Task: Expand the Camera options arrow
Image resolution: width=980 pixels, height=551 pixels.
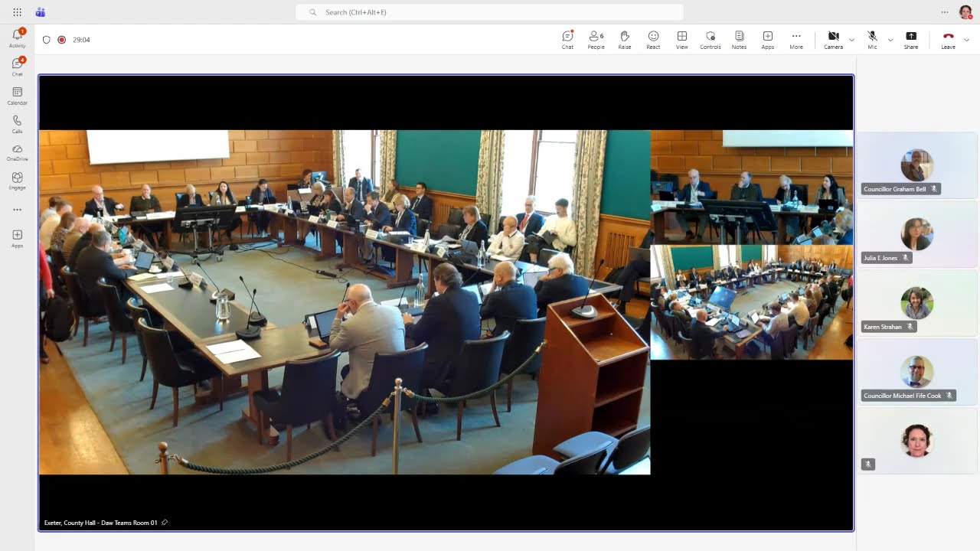Action: pos(851,40)
